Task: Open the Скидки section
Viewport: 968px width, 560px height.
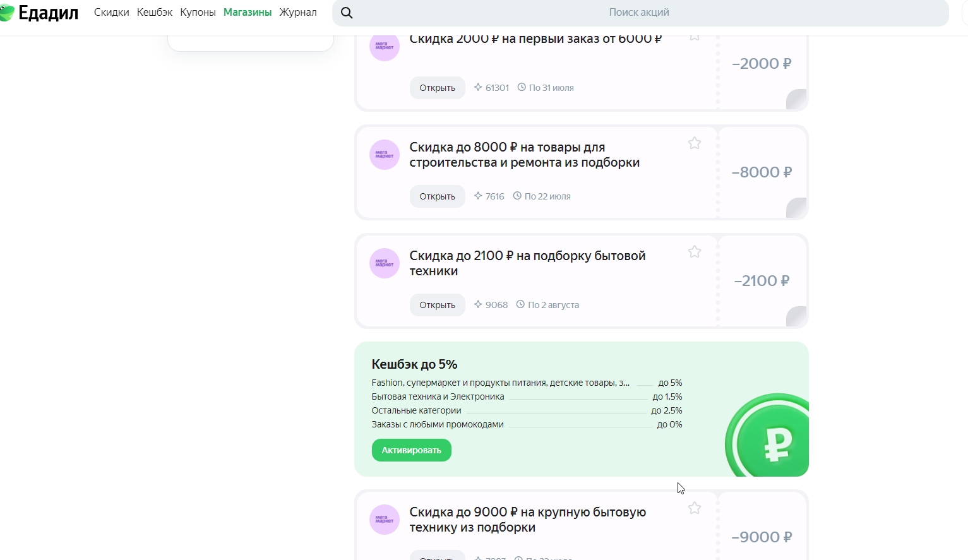Action: click(x=112, y=13)
